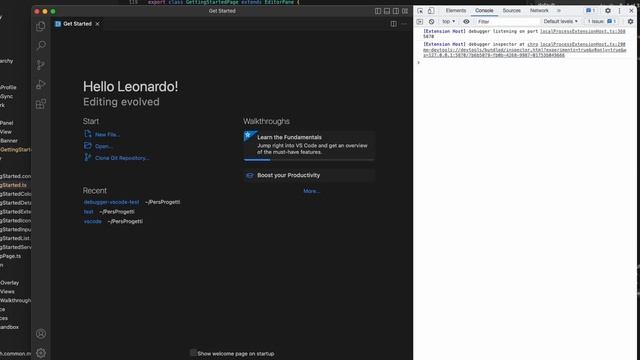Click the graduation cap icon on Boost your Productivity
Screen dimensions: 640x360
(250, 176)
